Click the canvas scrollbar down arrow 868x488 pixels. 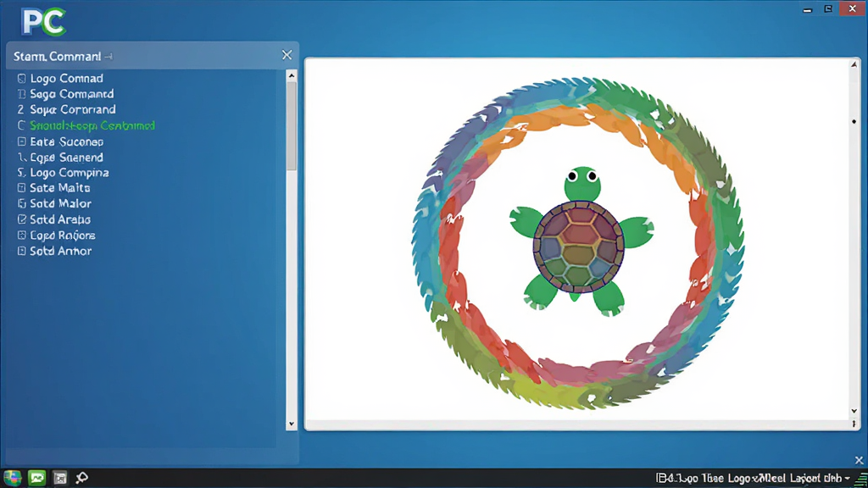(854, 411)
